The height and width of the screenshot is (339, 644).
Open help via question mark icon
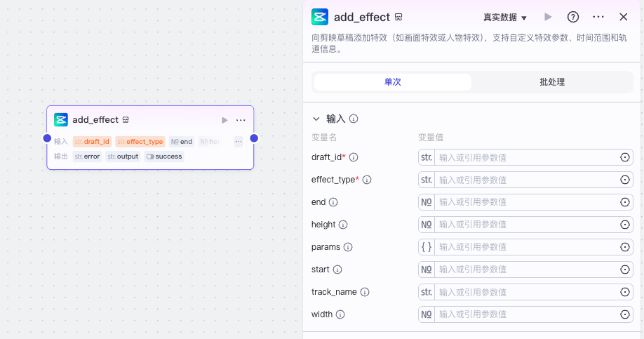pyautogui.click(x=573, y=17)
